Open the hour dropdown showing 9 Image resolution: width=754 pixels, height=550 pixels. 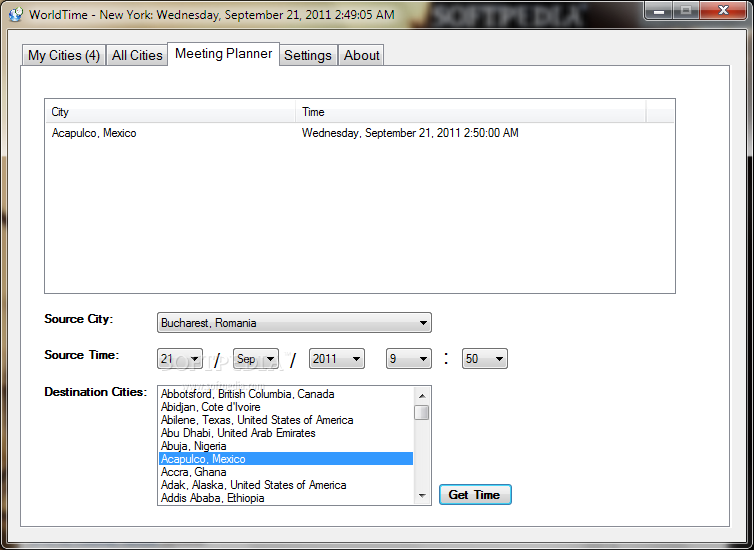409,359
